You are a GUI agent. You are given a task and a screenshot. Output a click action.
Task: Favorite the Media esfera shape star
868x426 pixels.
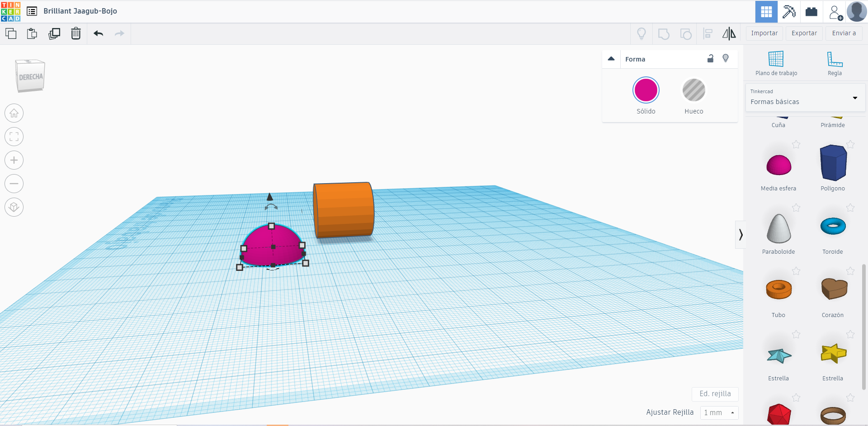[x=796, y=144]
